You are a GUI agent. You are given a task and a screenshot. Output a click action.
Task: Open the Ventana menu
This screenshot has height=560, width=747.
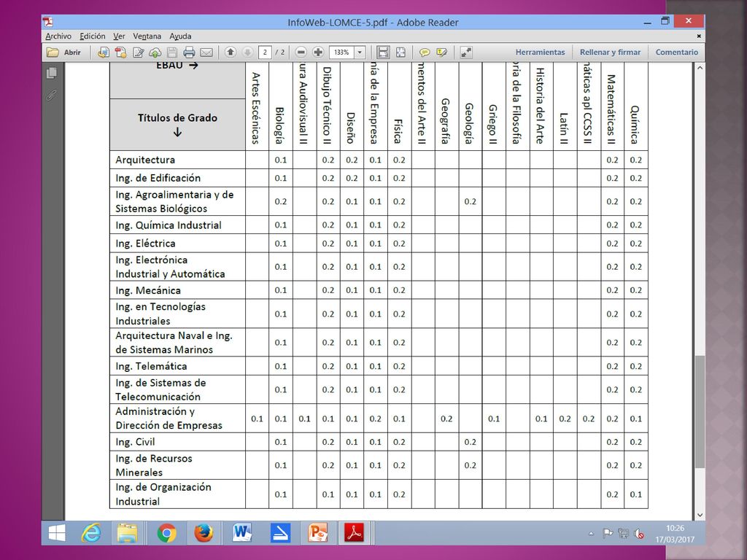click(x=147, y=36)
